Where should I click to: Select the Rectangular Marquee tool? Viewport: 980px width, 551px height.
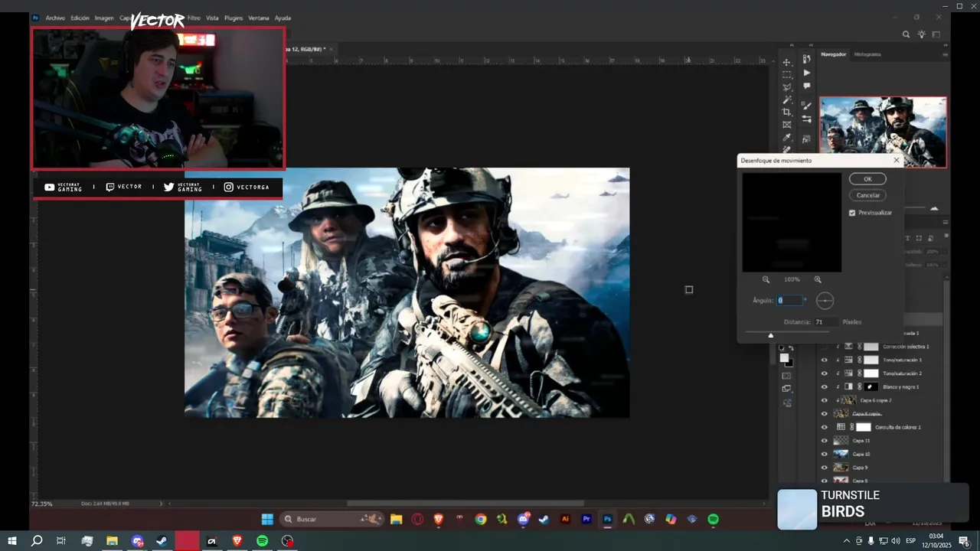tap(786, 75)
